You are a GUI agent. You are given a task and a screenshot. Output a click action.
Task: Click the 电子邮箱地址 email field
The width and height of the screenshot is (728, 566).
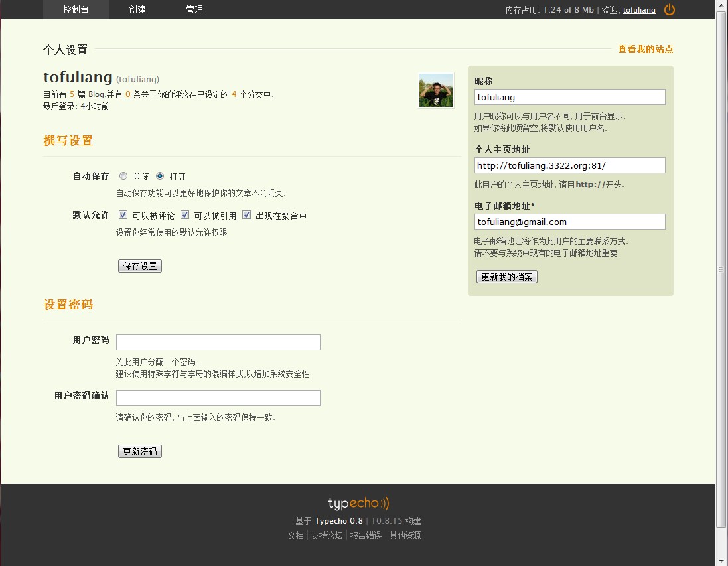coord(570,222)
